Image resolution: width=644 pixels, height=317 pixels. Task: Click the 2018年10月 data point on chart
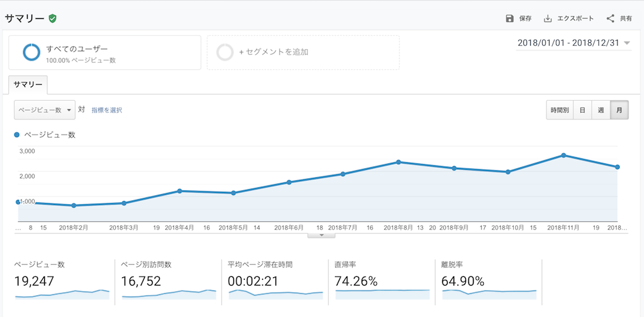pyautogui.click(x=508, y=172)
